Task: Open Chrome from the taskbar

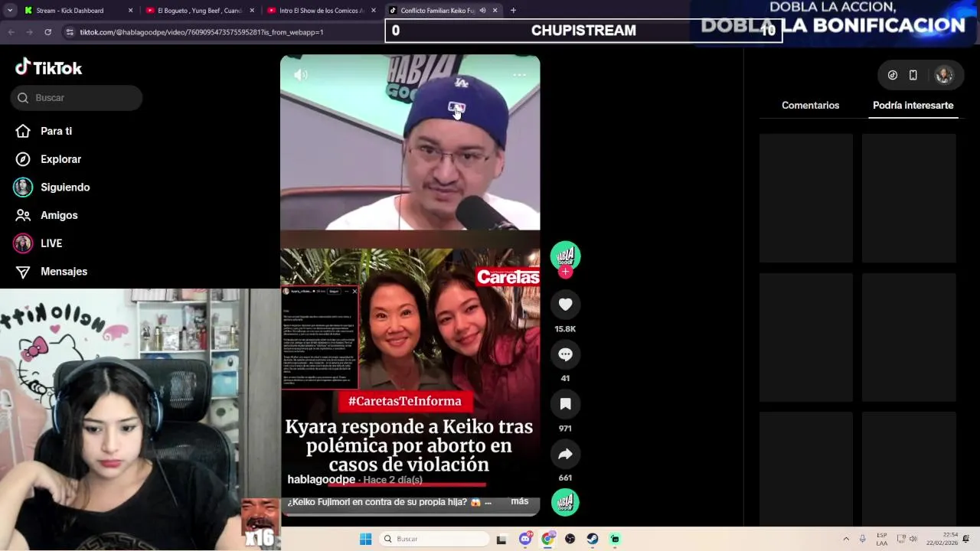Action: pyautogui.click(x=547, y=539)
